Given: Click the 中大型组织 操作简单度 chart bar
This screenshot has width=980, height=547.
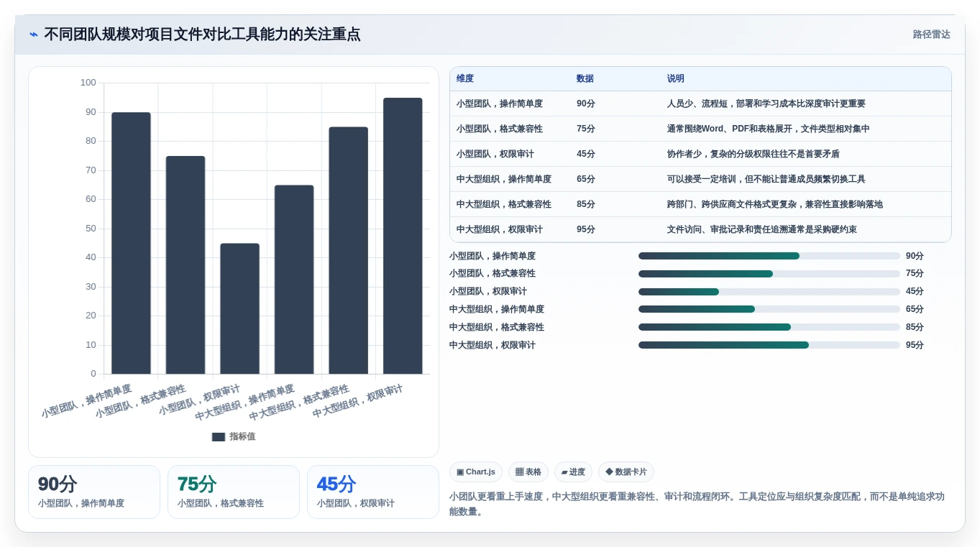Looking at the screenshot, I should pyautogui.click(x=294, y=280).
